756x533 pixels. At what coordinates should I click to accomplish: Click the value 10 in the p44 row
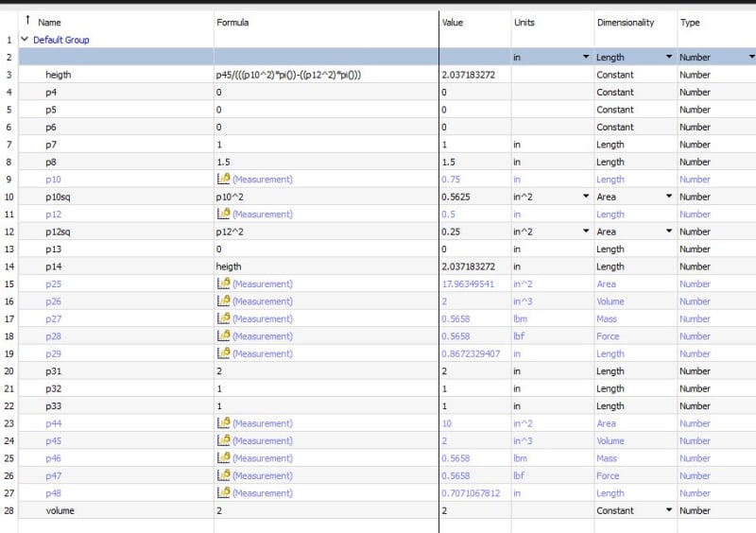point(446,423)
